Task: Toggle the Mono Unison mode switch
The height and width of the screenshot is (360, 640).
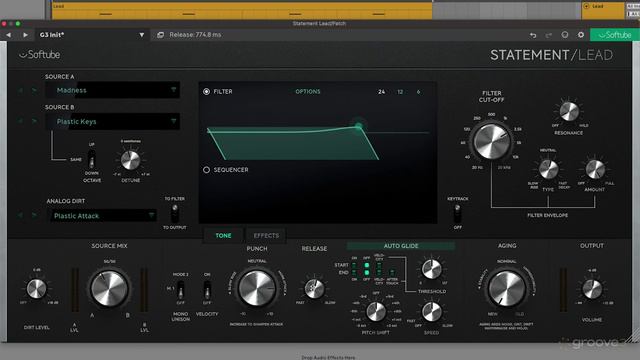Action: pyautogui.click(x=181, y=289)
